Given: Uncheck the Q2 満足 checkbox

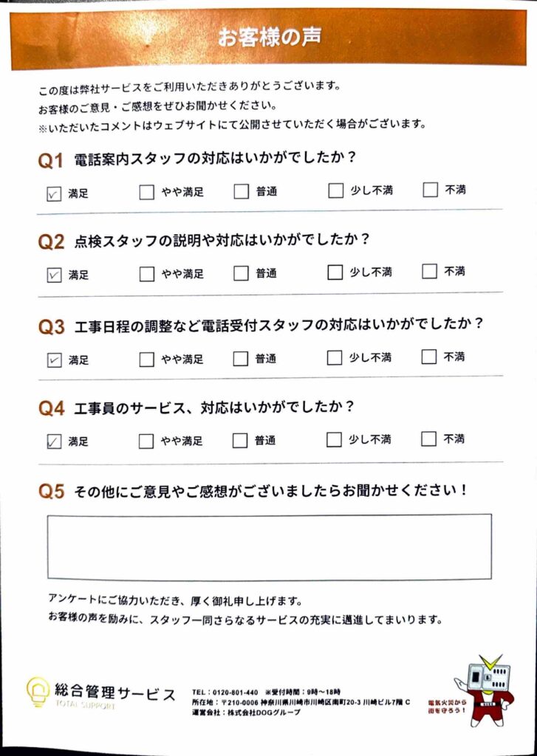Looking at the screenshot, I should 54,275.
